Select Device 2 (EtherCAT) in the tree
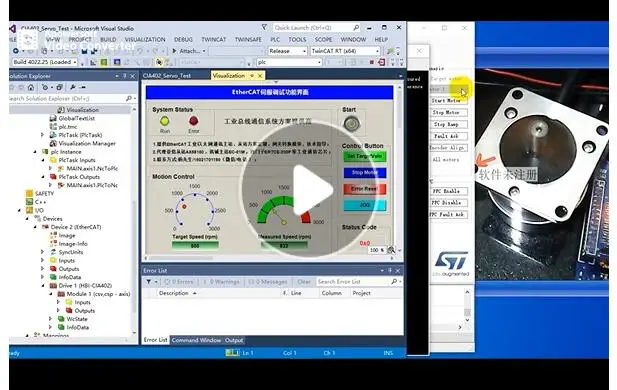The width and height of the screenshot is (617, 390). [76, 227]
